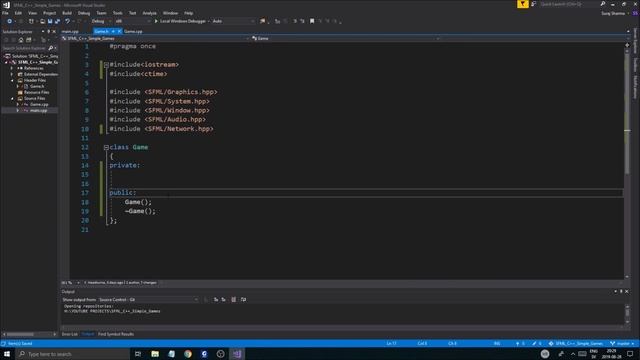Click the search magnifier in Solution Explorer

click(x=51, y=48)
